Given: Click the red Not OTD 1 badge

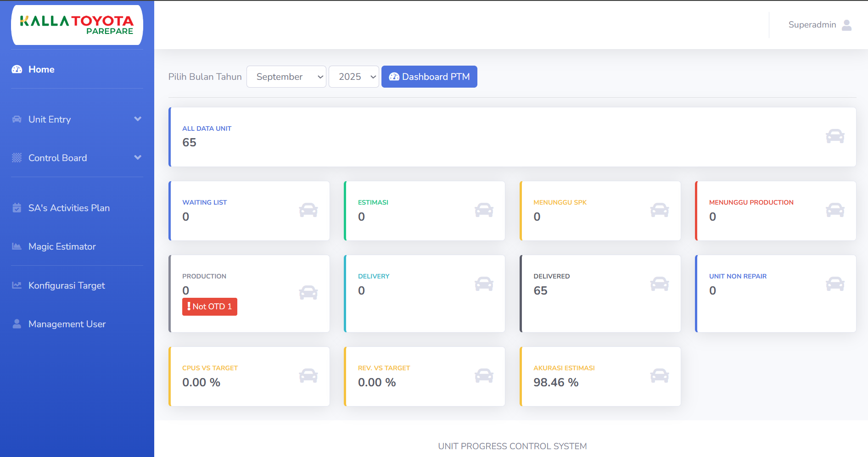Looking at the screenshot, I should point(210,307).
